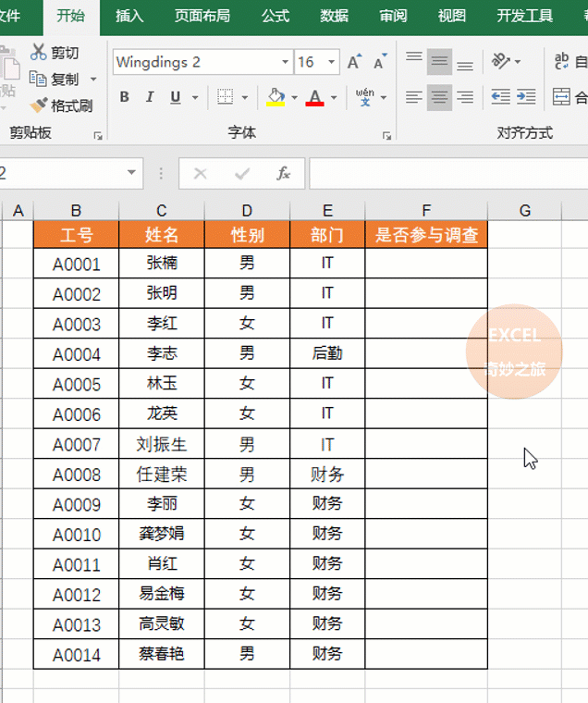The height and width of the screenshot is (703, 588).
Task: Open the Wingdings 2 font name dropdown
Action: [x=285, y=62]
